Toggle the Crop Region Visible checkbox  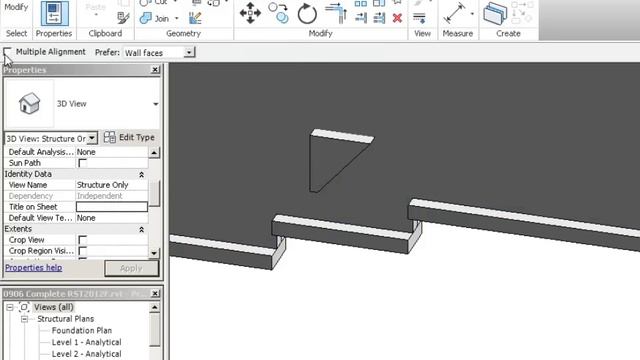pos(82,251)
